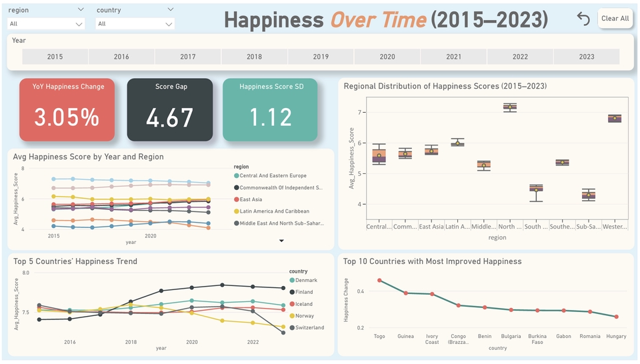
Task: Click the East Asia legend color dot
Action: [x=236, y=199]
